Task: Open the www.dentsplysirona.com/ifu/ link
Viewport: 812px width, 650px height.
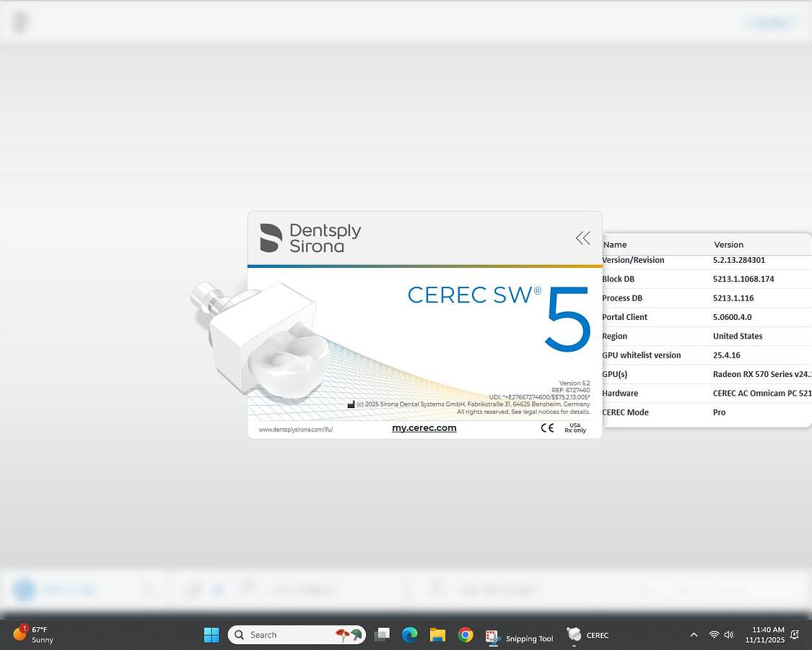Action: coord(294,428)
